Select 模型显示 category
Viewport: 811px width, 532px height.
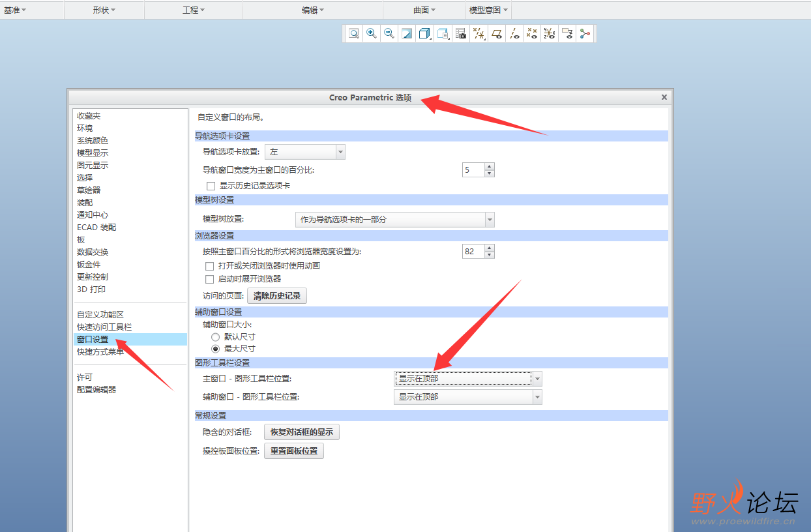(x=93, y=153)
